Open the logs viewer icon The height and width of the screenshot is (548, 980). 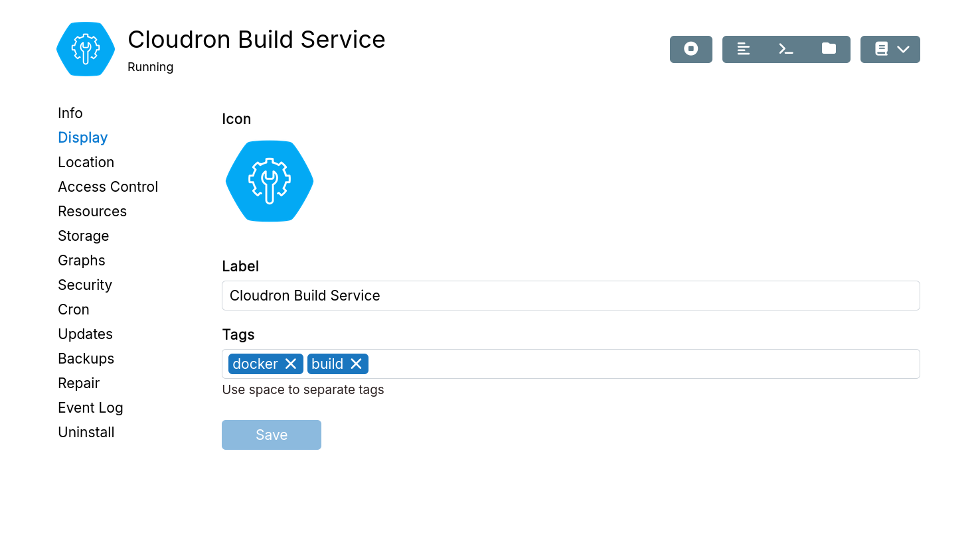pyautogui.click(x=743, y=49)
